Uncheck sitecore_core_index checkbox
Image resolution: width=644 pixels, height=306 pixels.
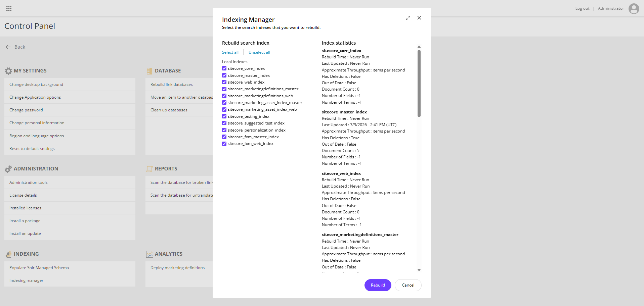(x=224, y=68)
